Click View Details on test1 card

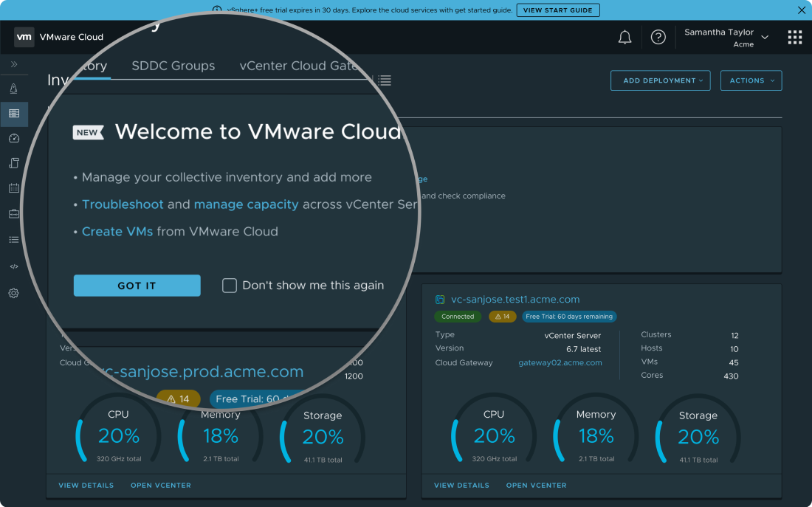461,486
